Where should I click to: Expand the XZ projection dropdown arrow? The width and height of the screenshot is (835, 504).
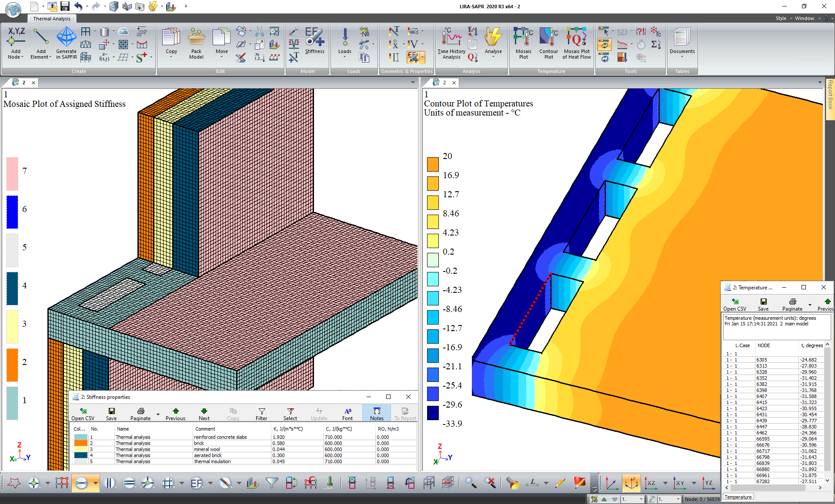tap(665, 483)
